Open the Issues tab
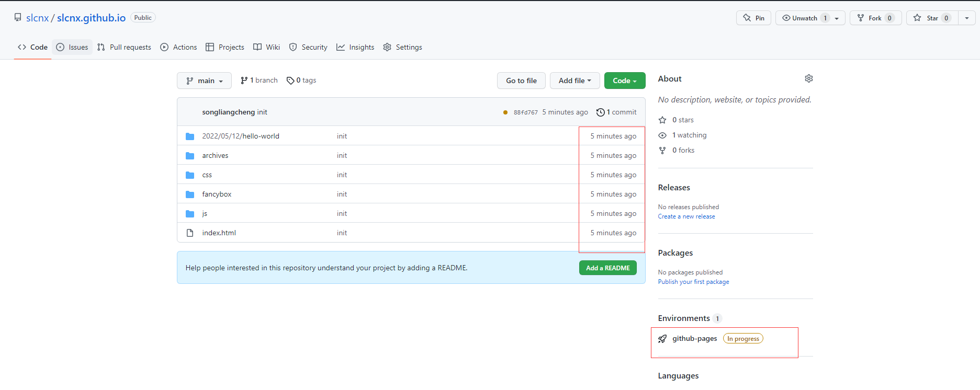 click(x=72, y=47)
